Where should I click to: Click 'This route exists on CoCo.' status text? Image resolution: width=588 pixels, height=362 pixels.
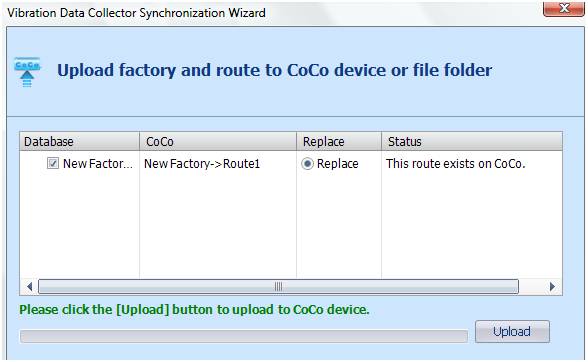coord(456,164)
